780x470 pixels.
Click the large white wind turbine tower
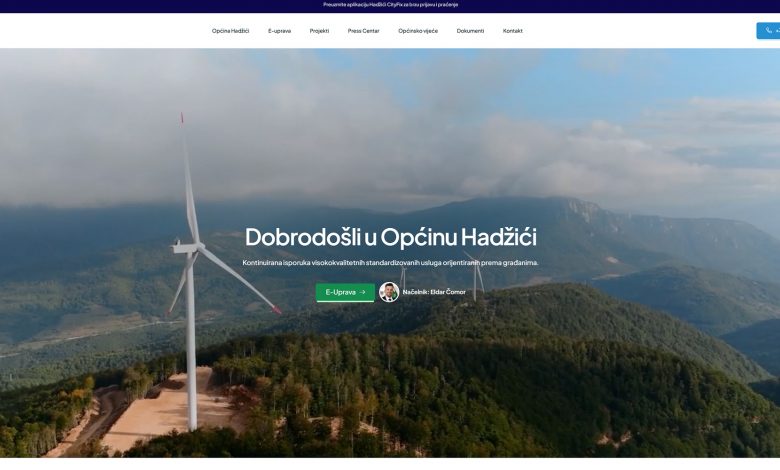point(191,330)
